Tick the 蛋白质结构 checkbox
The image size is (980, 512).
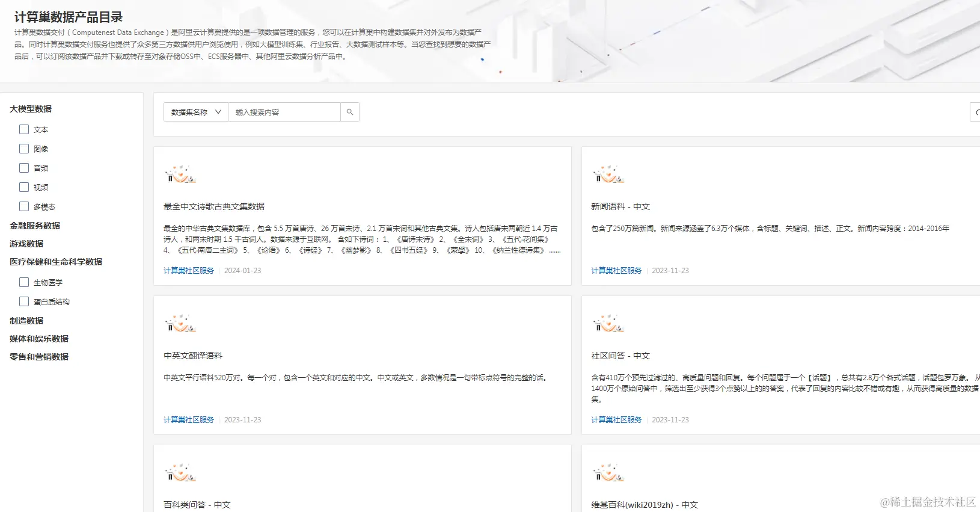click(24, 301)
